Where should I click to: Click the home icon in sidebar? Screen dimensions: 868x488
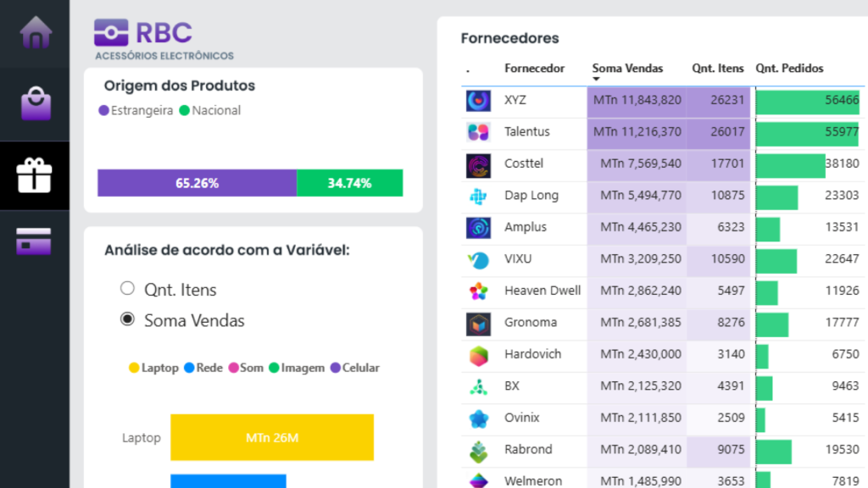[35, 32]
